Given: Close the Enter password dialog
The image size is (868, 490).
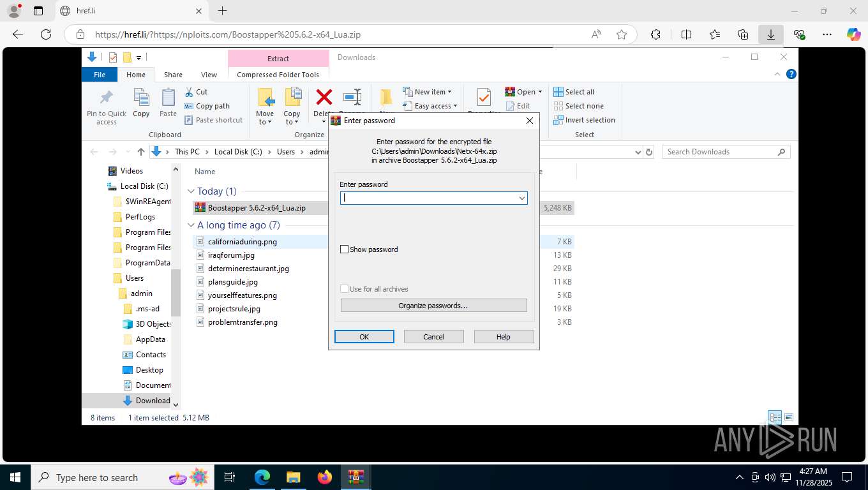Looking at the screenshot, I should (x=529, y=120).
